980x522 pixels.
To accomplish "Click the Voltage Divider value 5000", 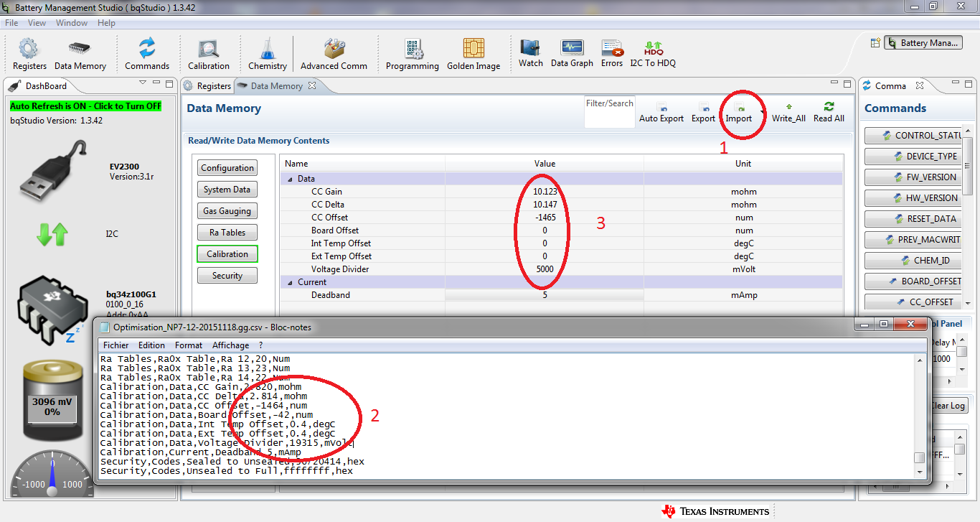I will [x=545, y=269].
